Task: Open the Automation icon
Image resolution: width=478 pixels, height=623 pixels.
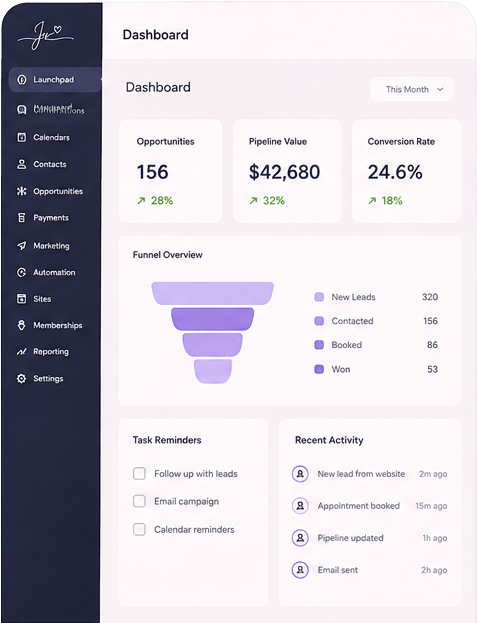Action: [x=21, y=272]
